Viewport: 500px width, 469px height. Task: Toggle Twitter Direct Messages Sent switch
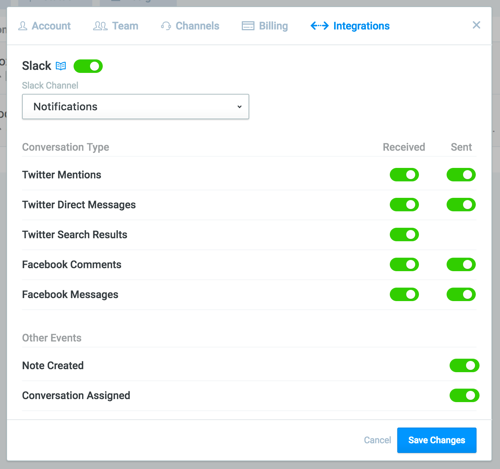[x=461, y=204]
